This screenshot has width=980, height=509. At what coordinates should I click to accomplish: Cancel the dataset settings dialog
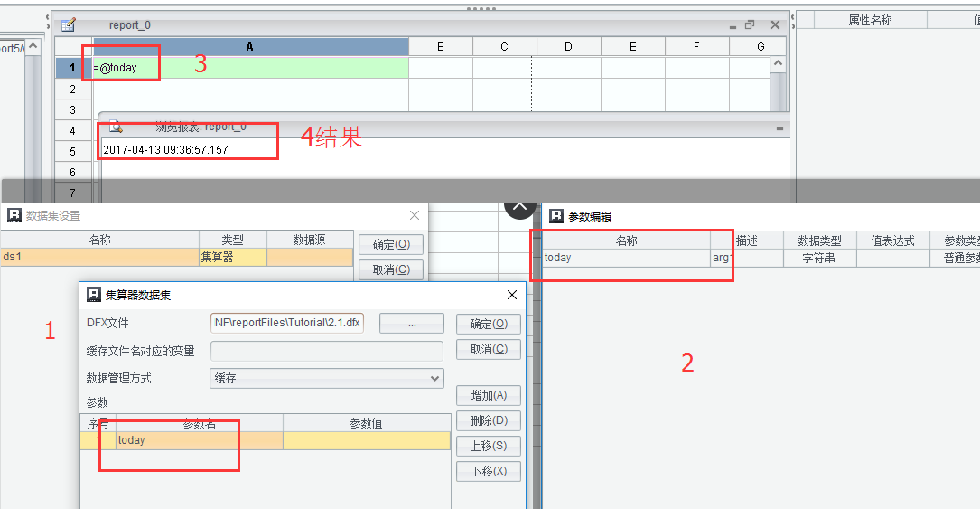click(391, 269)
